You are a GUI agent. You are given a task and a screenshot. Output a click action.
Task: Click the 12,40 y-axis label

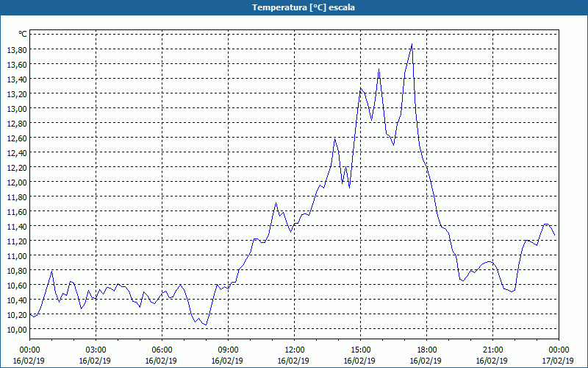pyautogui.click(x=17, y=152)
